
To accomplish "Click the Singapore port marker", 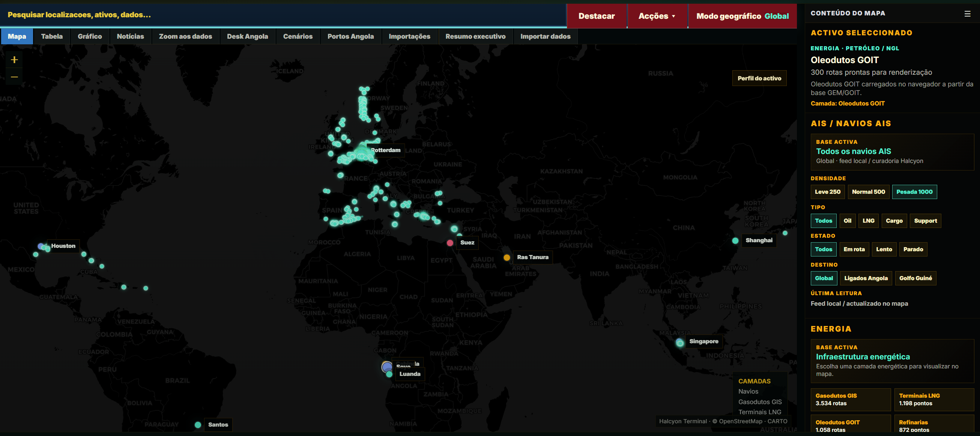I will pos(680,343).
